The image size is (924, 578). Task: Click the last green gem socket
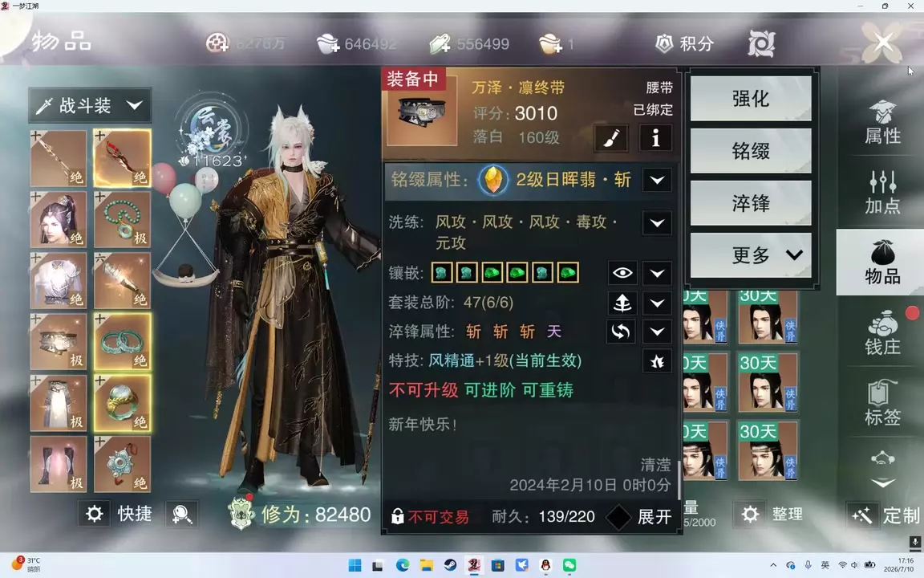tap(568, 273)
